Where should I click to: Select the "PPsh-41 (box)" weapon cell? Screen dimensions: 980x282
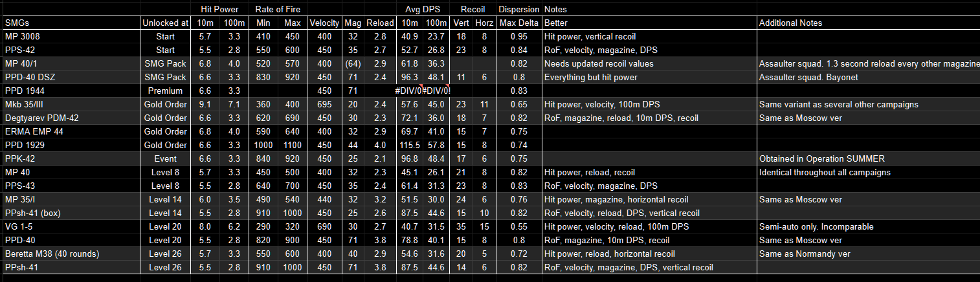[32, 213]
